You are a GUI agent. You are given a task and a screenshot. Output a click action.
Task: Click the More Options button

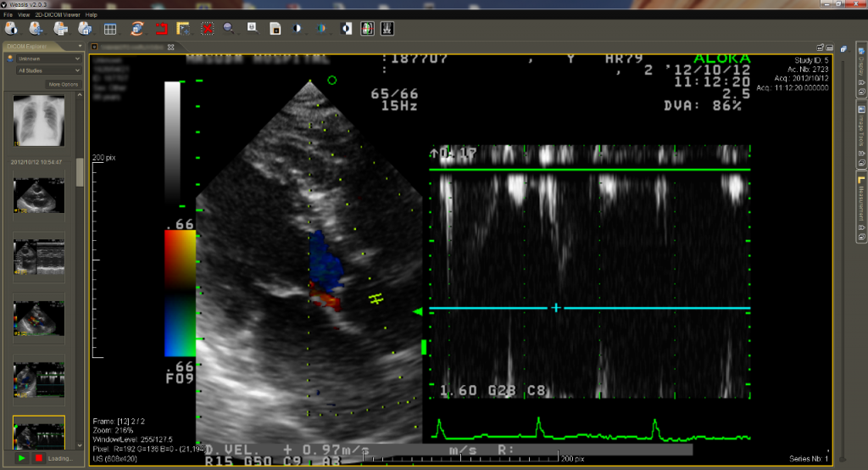click(x=63, y=84)
